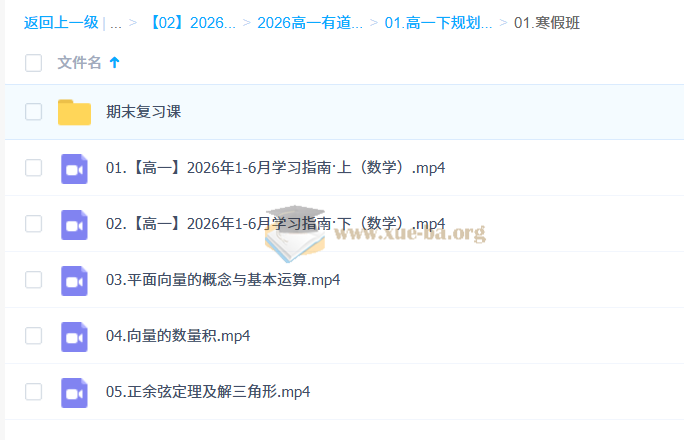The width and height of the screenshot is (684, 440).
Task: Click 文件名 column header to sort
Action: (x=79, y=63)
